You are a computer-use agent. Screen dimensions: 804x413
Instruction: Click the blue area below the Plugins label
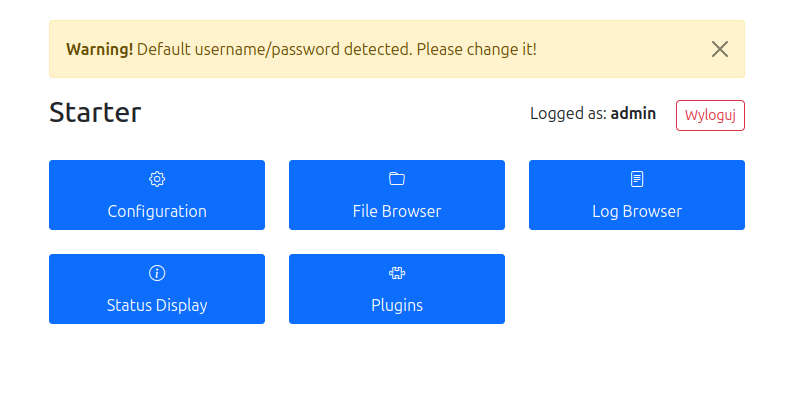pos(397,319)
